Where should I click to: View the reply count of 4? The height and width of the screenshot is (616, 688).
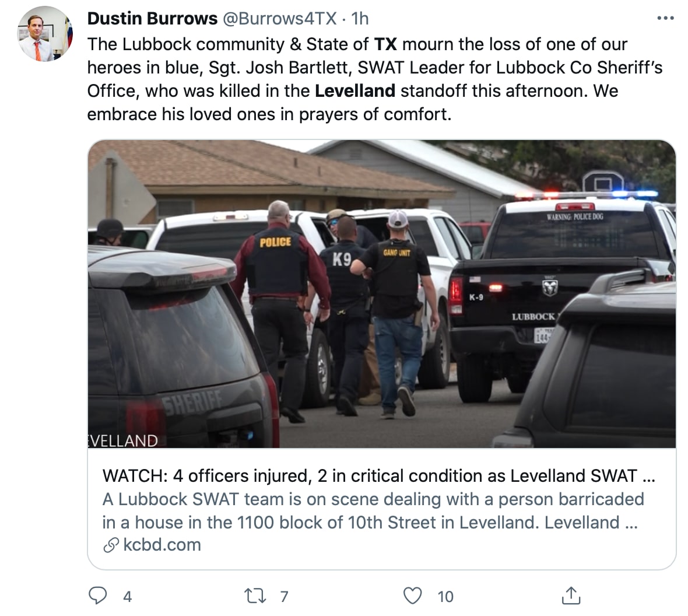tap(127, 596)
